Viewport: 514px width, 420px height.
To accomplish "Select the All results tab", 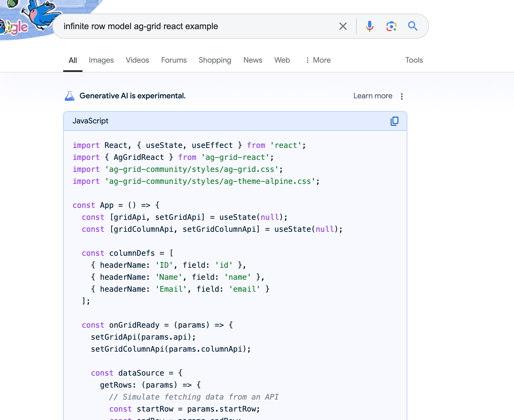I will [x=73, y=60].
